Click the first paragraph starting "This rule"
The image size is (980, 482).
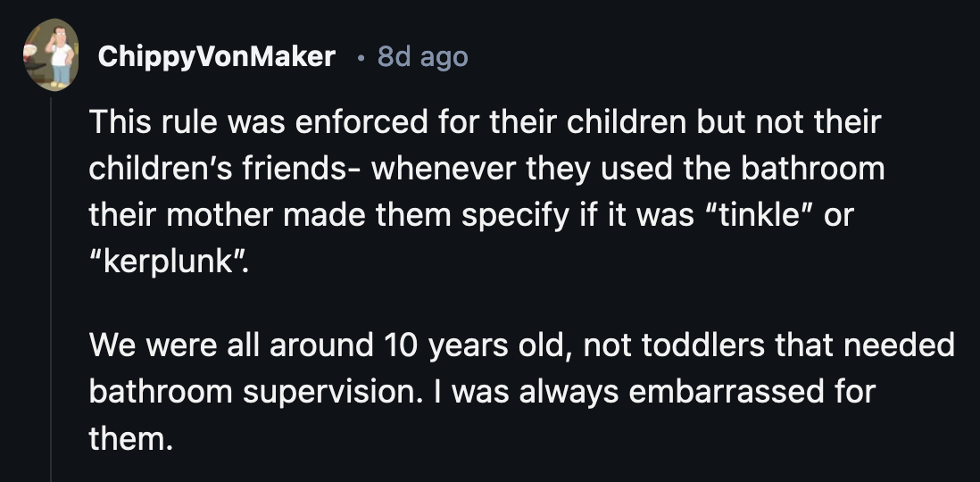tap(482, 170)
